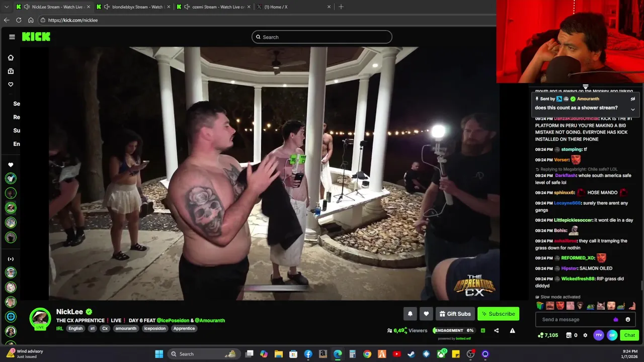Image resolution: width=644 pixels, height=362 pixels.
Task: Click the Kick search field
Action: (322, 37)
